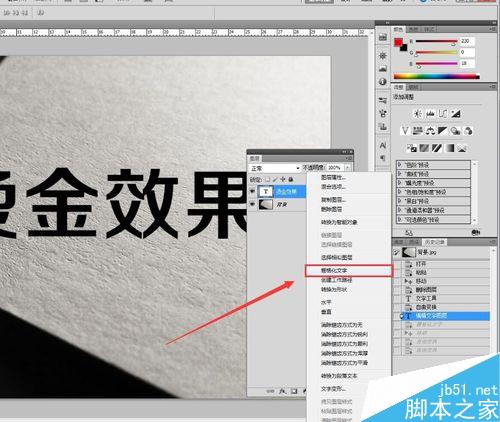The image size is (500, 422).
Task: Click the R value field showing 230
Action: [467, 41]
